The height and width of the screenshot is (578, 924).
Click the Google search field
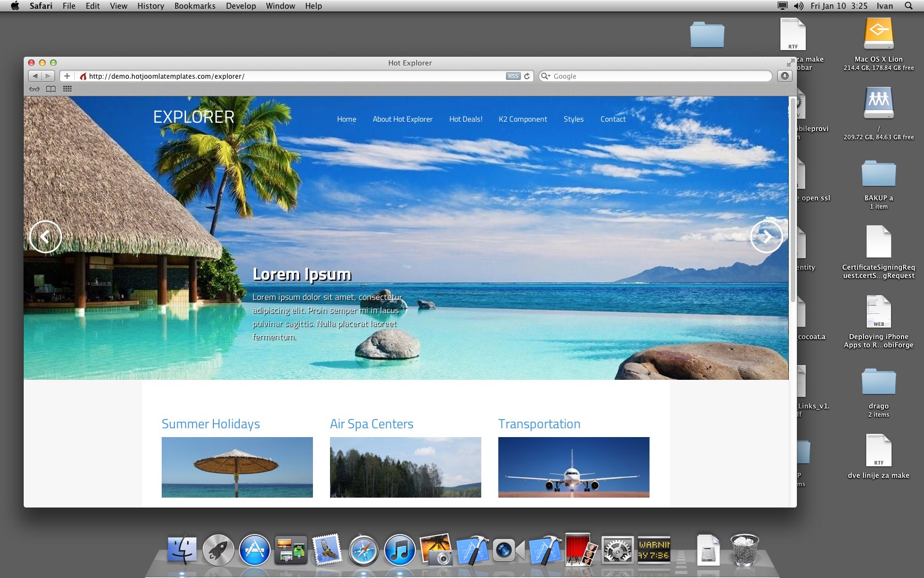pos(656,76)
